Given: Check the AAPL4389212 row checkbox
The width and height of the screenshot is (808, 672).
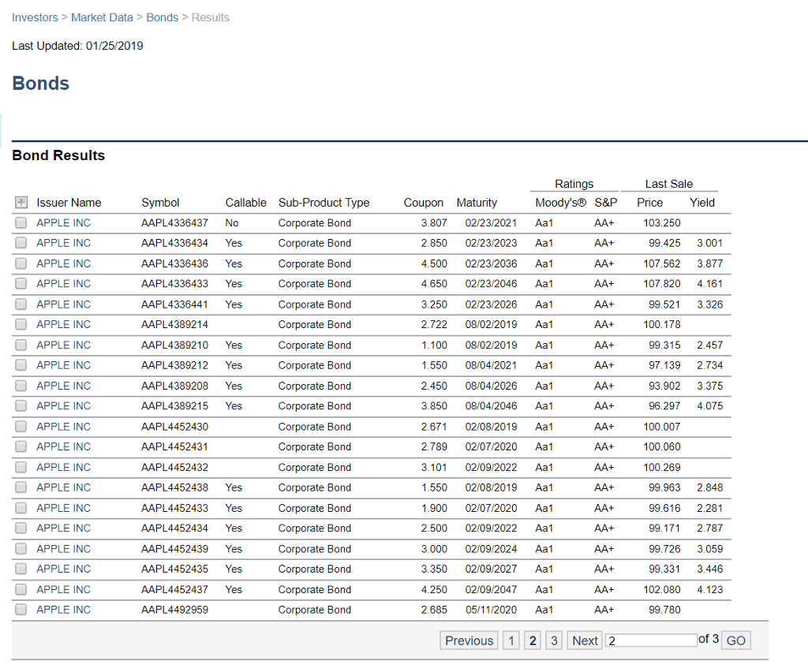Looking at the screenshot, I should 21,364.
